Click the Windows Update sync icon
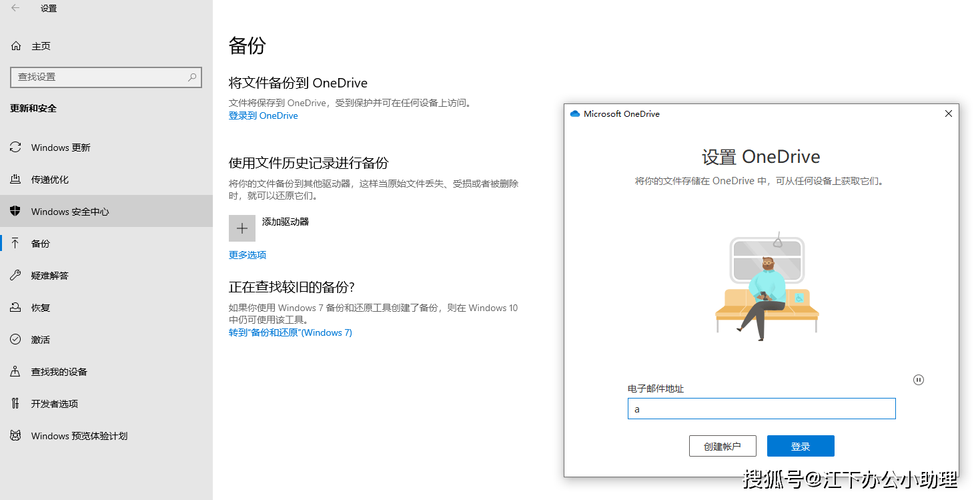 [16, 148]
